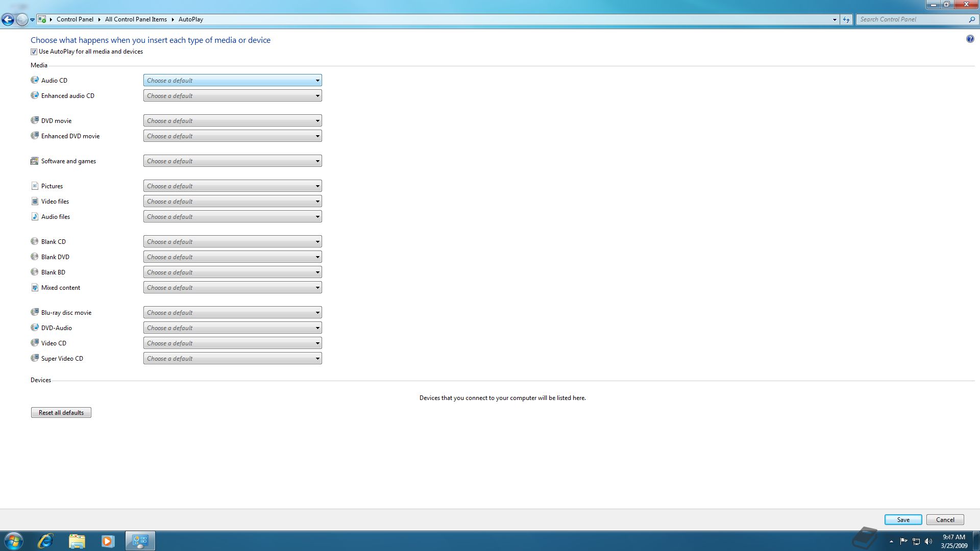Click the Pictures file icon

point(35,186)
